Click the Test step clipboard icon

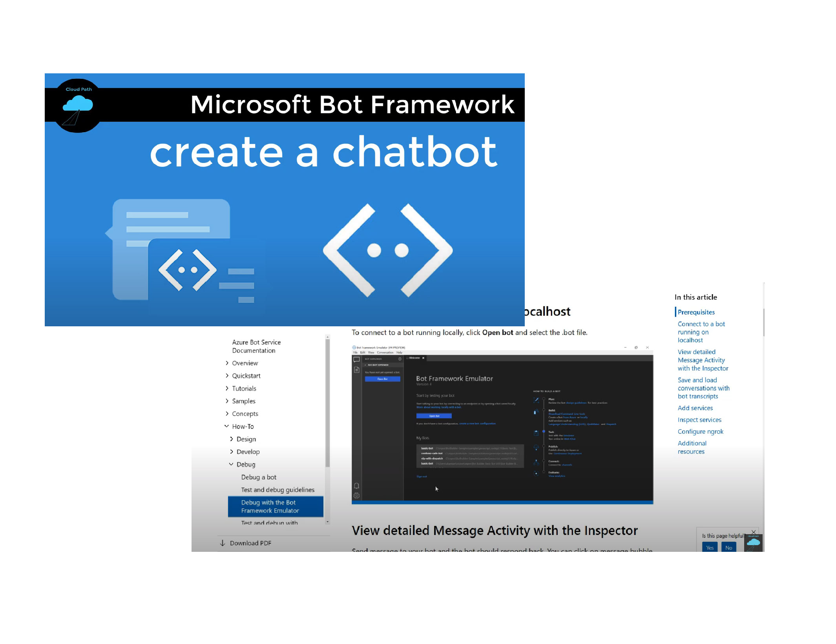click(536, 433)
